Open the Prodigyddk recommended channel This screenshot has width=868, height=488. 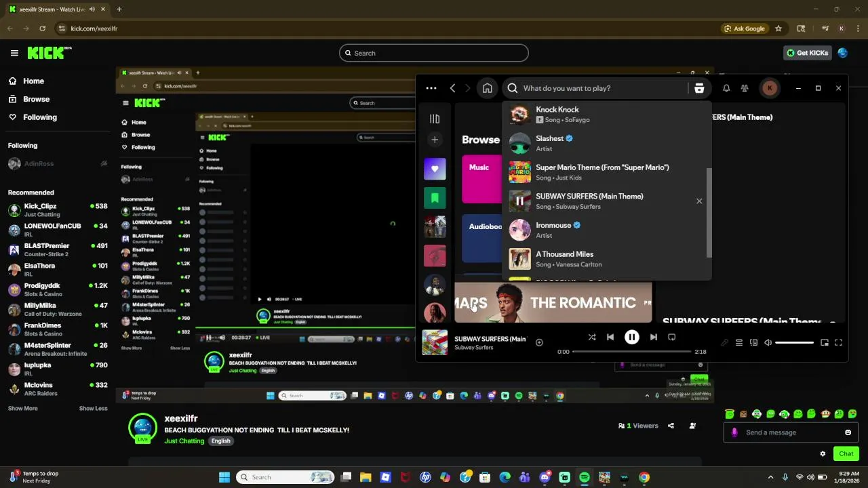pos(58,289)
